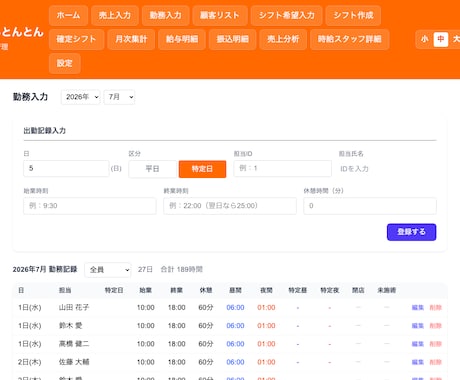Screen dimensions: 460x380
Task: Delete the 佐藤 大輔 record
Action: [x=435, y=362]
